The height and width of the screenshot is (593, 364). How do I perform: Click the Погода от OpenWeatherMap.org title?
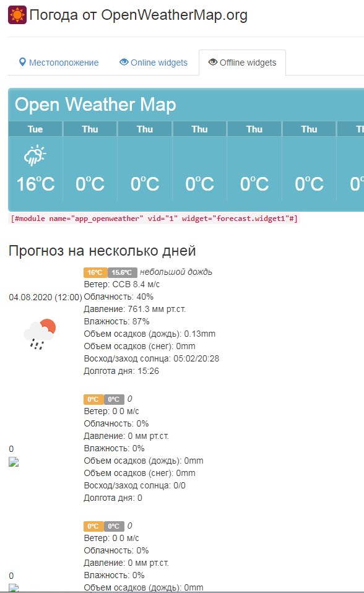tap(138, 15)
